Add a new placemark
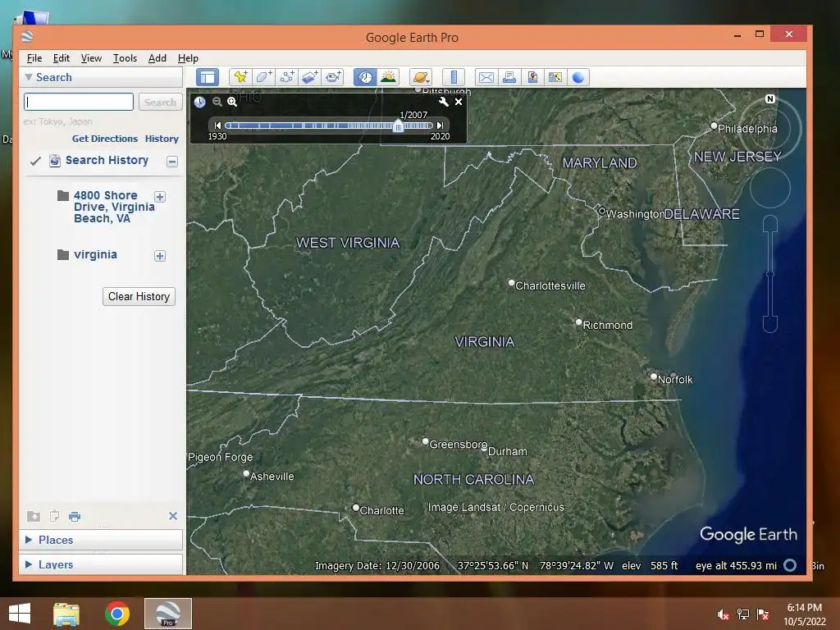This screenshot has height=630, width=840. [240, 77]
